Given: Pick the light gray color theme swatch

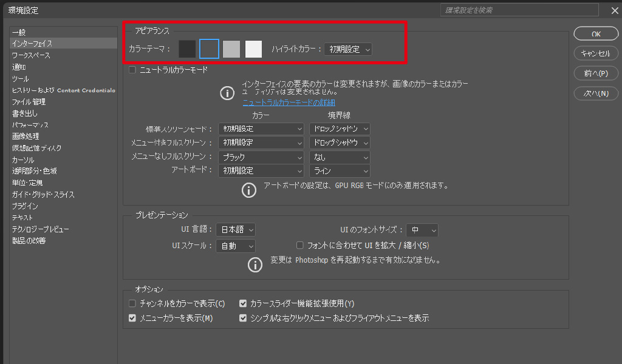Looking at the screenshot, I should (231, 49).
